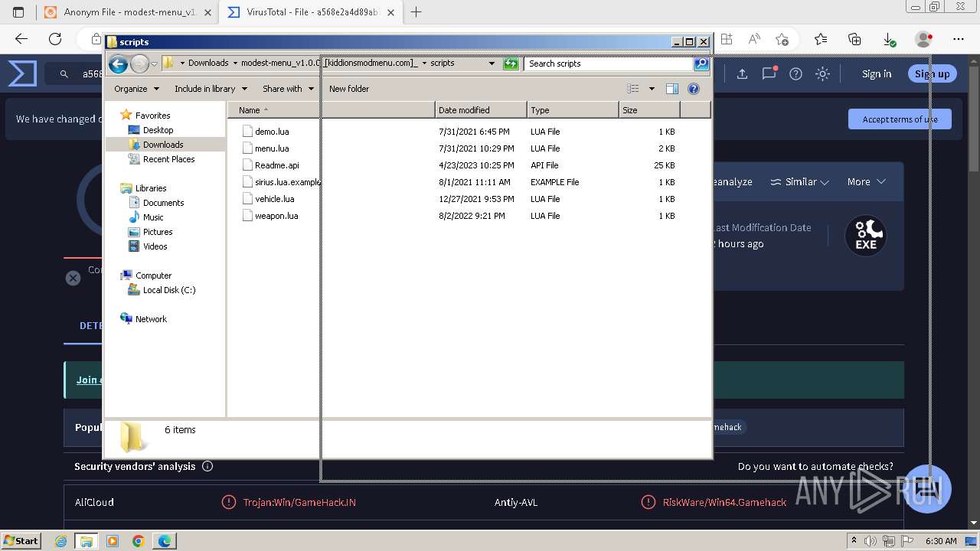The height and width of the screenshot is (551, 980).
Task: Sort by Date modified column
Action: coord(481,110)
